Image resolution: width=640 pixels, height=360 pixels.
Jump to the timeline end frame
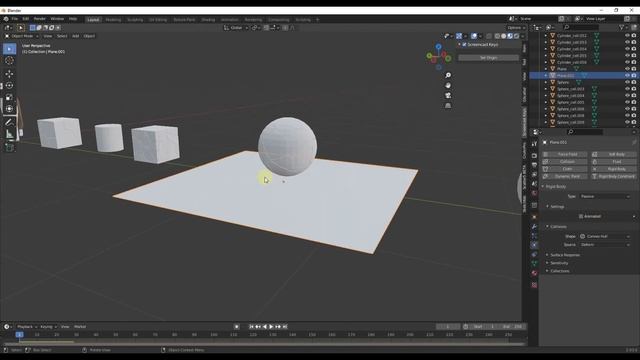tap(285, 327)
